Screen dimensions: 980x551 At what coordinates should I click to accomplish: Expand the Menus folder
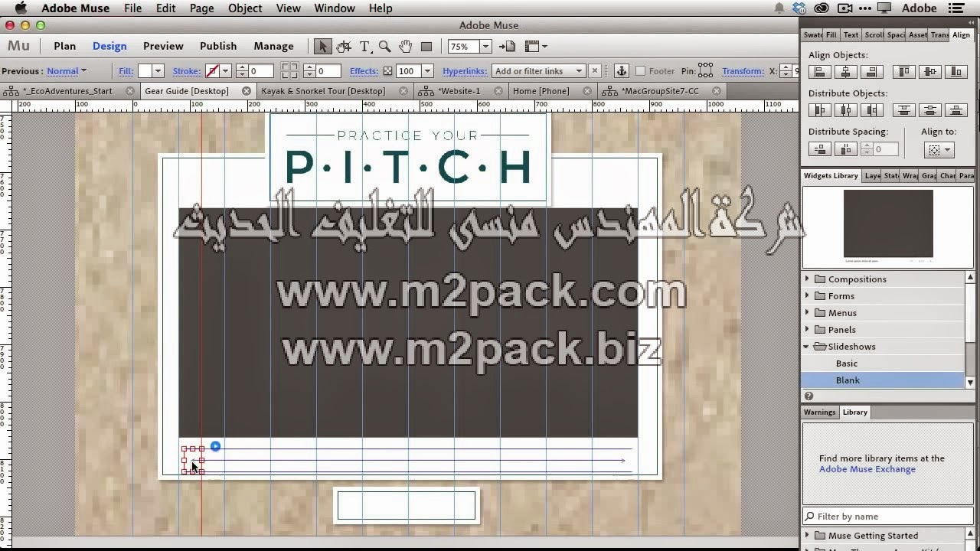(x=807, y=313)
